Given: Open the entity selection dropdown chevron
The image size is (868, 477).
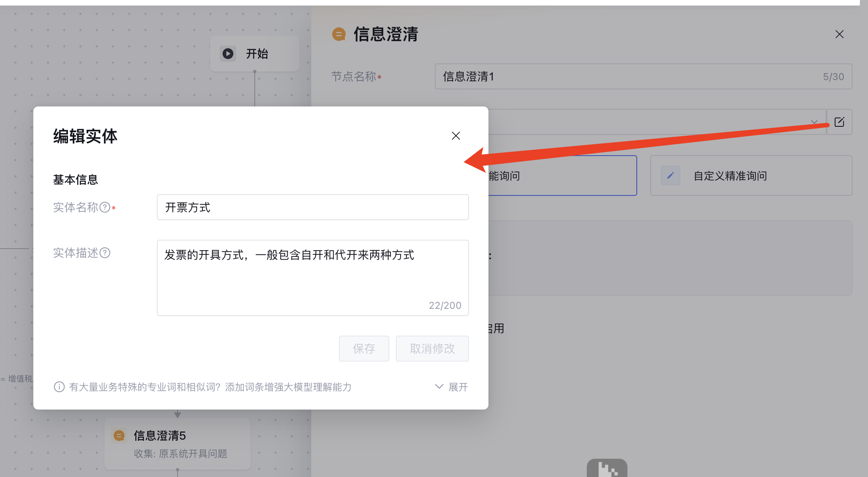Looking at the screenshot, I should (814, 122).
